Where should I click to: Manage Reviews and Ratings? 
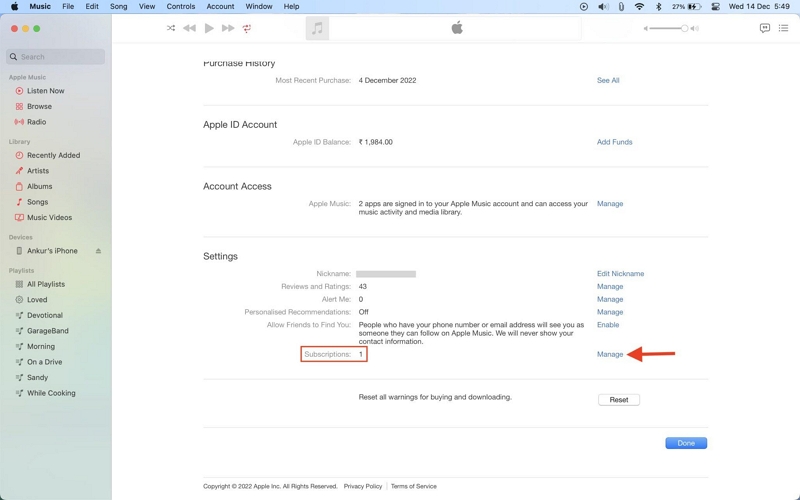(x=610, y=287)
